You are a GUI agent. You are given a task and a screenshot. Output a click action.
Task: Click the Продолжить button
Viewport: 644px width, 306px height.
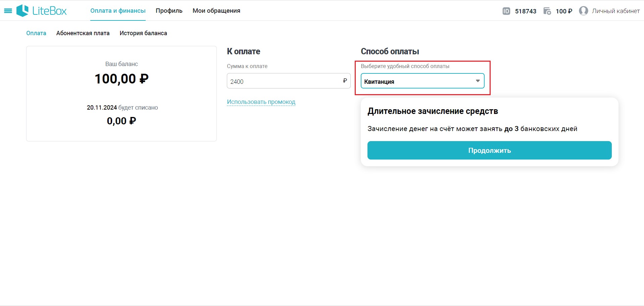pyautogui.click(x=489, y=150)
